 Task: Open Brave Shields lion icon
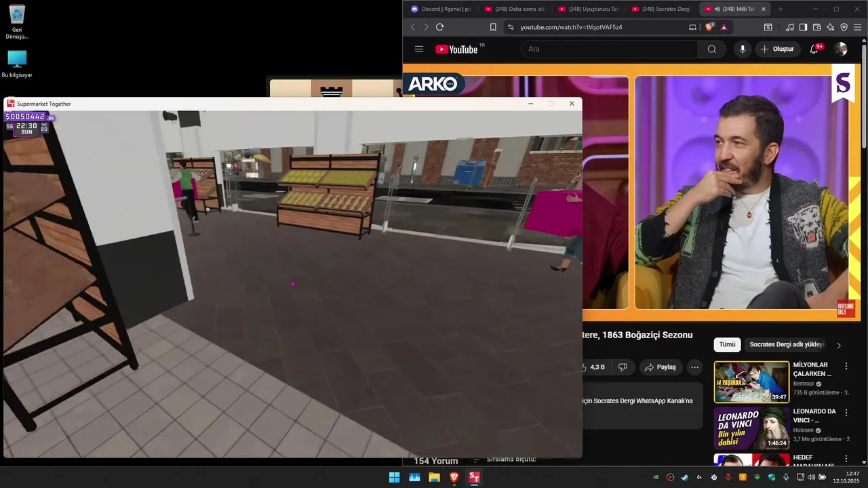(709, 27)
